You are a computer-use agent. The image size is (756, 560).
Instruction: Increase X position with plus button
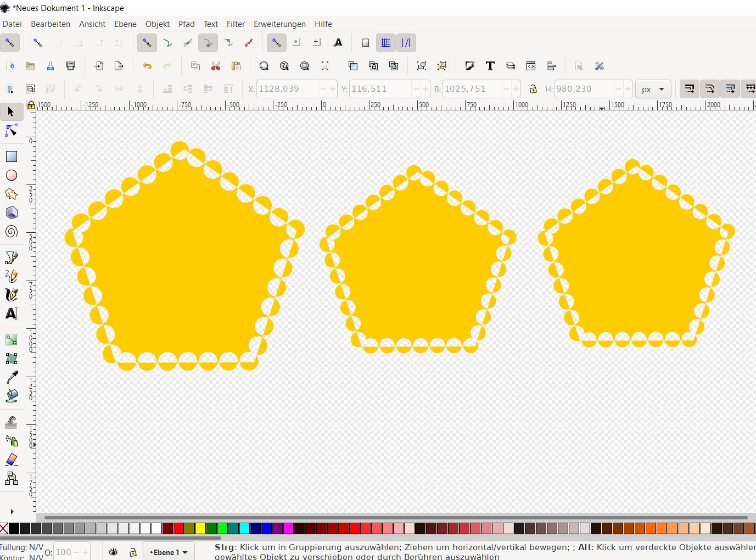click(x=333, y=89)
